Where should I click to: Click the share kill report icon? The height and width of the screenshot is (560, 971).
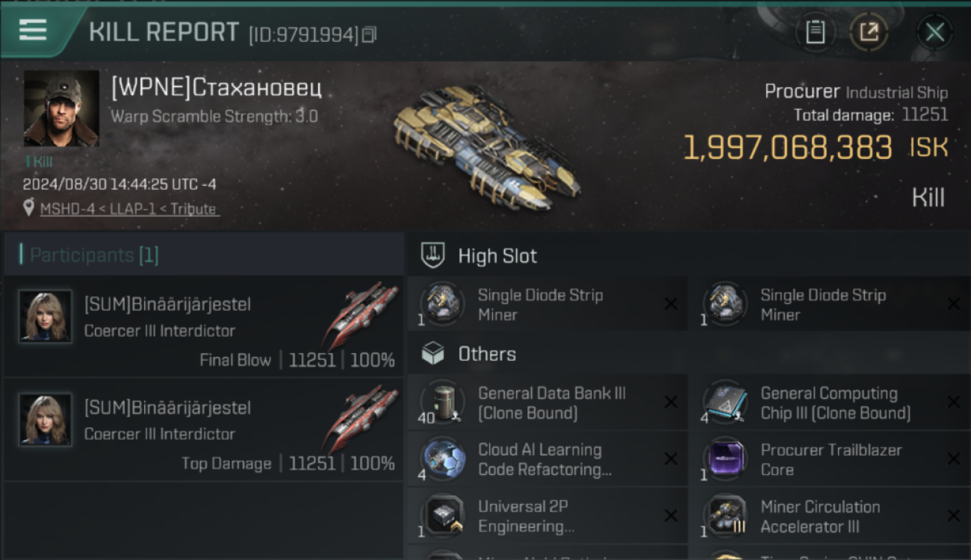869,32
